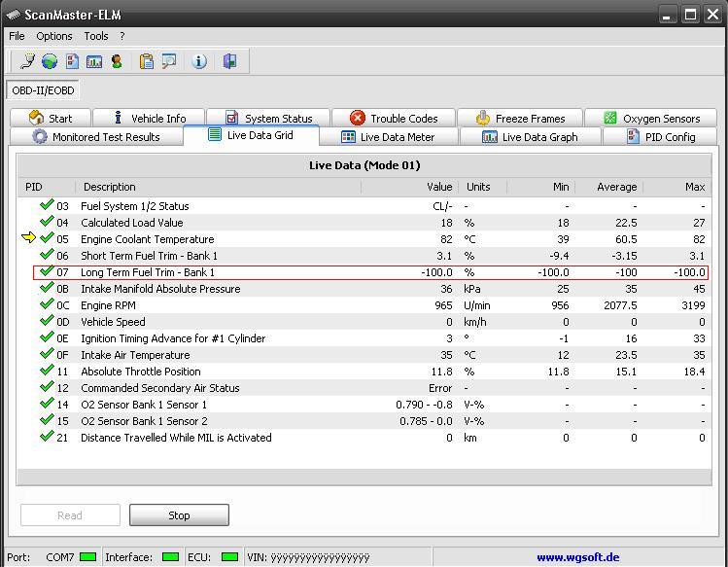728x567 pixels.
Task: Click the PID column header
Action: 47,187
